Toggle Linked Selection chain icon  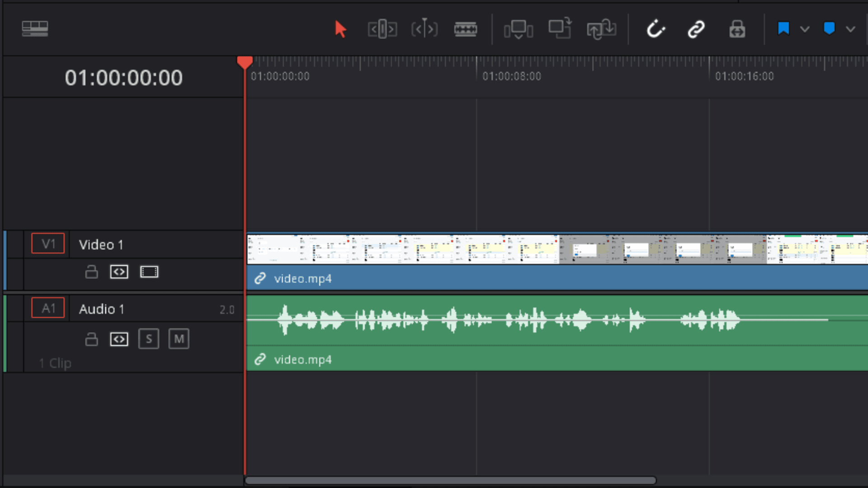coord(696,29)
